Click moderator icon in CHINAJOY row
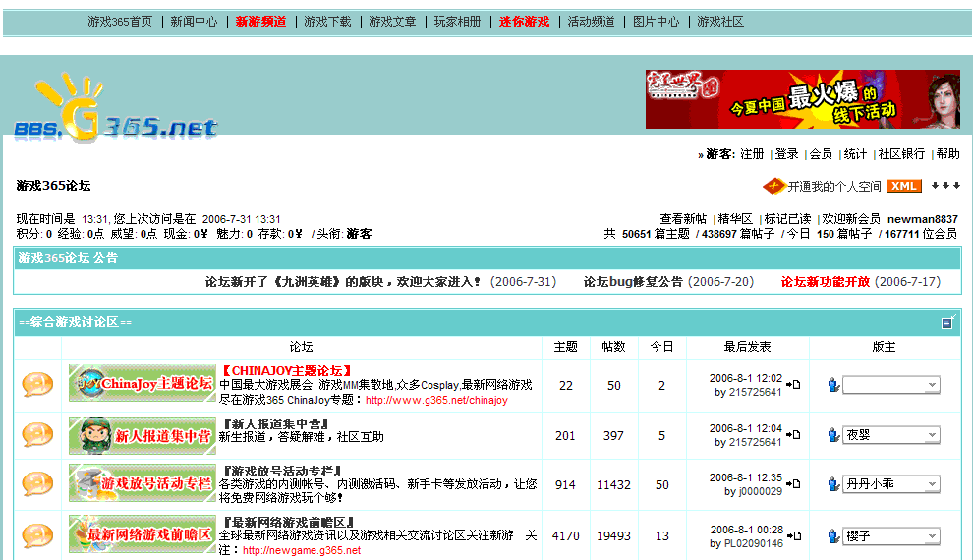Image resolution: width=973 pixels, height=560 pixels. [x=834, y=385]
